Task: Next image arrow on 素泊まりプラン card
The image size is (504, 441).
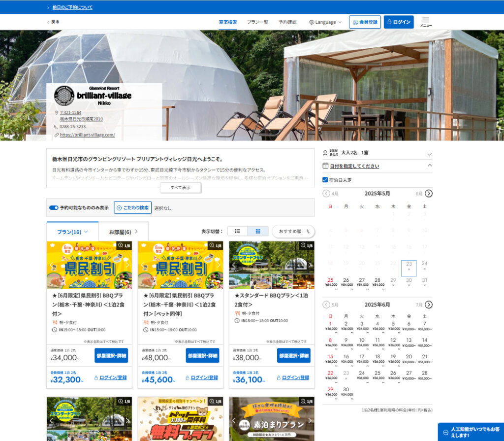Action: [310, 420]
